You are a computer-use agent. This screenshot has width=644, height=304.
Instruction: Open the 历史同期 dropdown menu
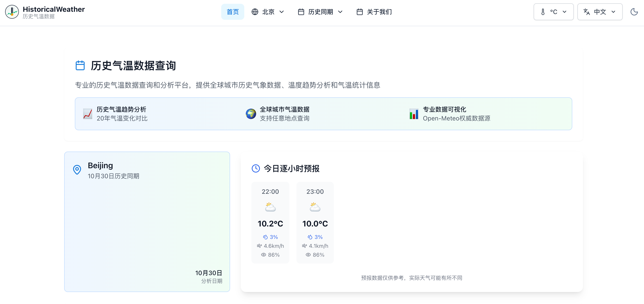point(320,12)
